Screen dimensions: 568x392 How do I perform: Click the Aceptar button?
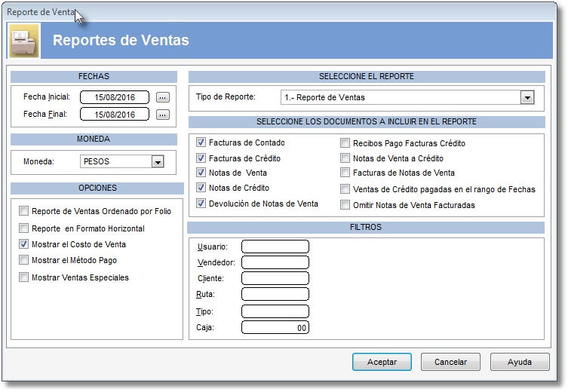coord(382,362)
